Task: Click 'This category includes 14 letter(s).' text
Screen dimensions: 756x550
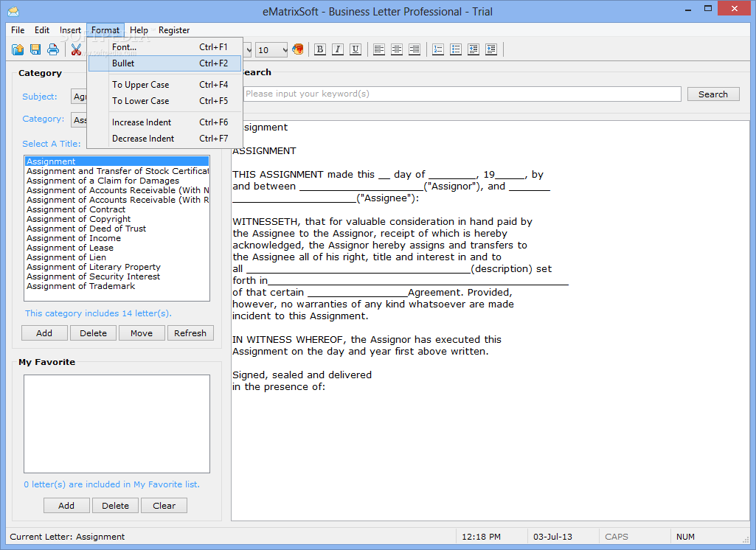Action: [x=98, y=313]
